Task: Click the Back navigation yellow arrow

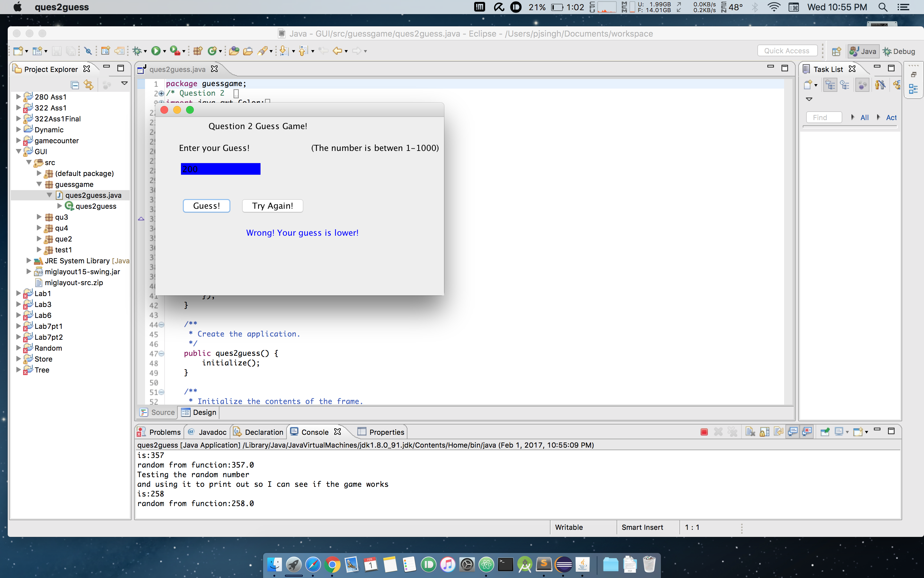Action: [337, 51]
